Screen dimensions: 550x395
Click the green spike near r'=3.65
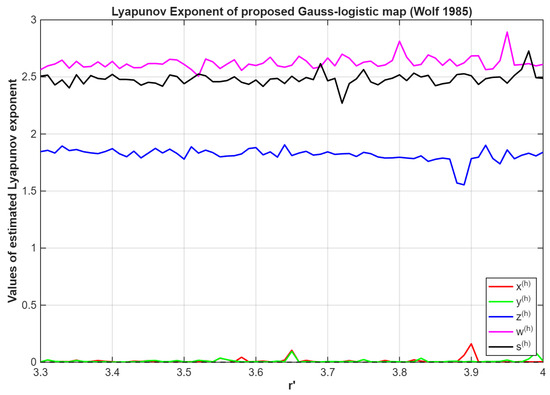291,352
